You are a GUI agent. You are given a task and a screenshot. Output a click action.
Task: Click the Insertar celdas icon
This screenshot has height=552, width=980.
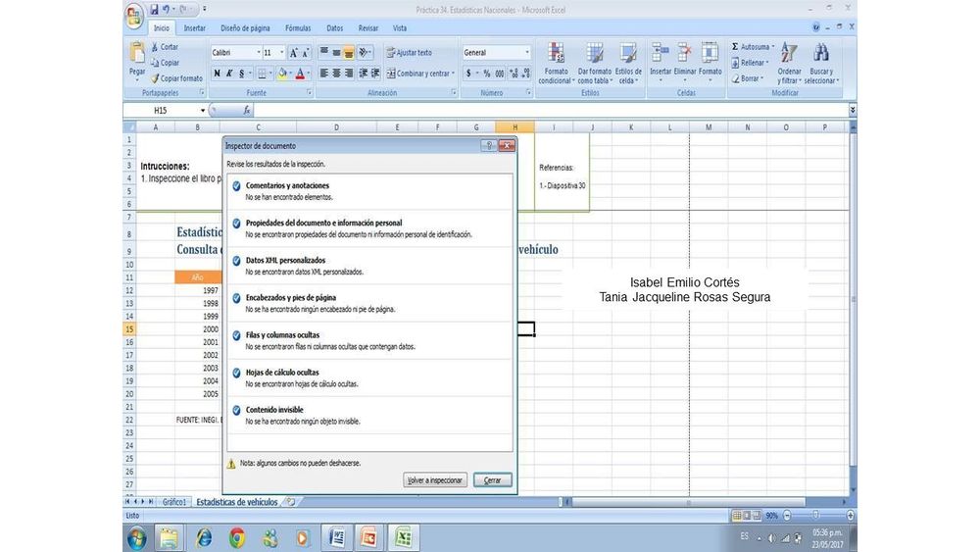point(661,54)
